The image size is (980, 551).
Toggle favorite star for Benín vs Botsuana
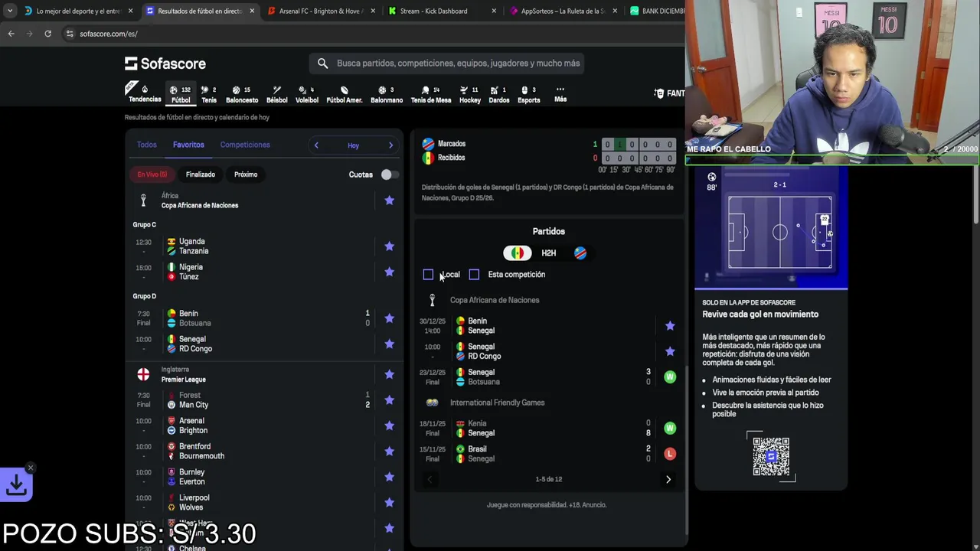click(x=389, y=318)
